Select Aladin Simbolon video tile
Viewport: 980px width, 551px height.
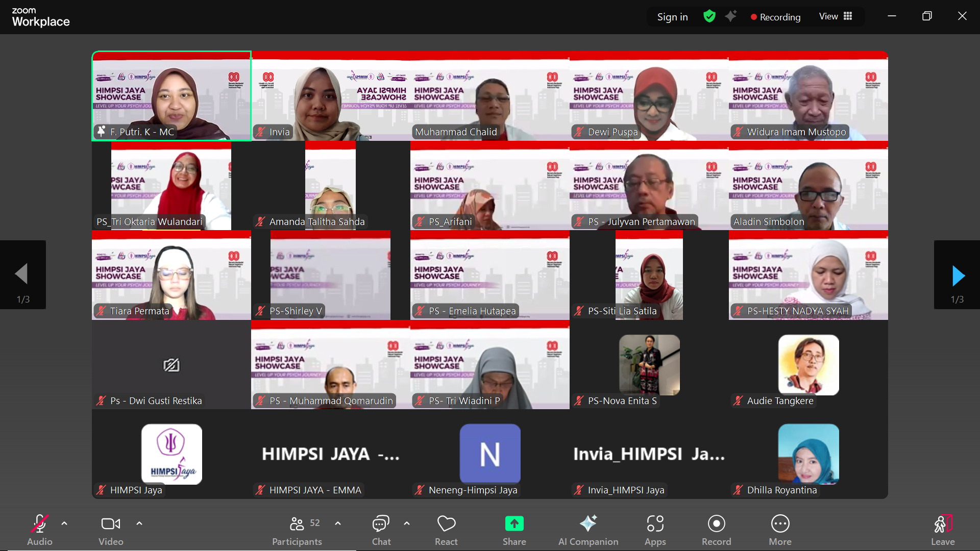808,186
